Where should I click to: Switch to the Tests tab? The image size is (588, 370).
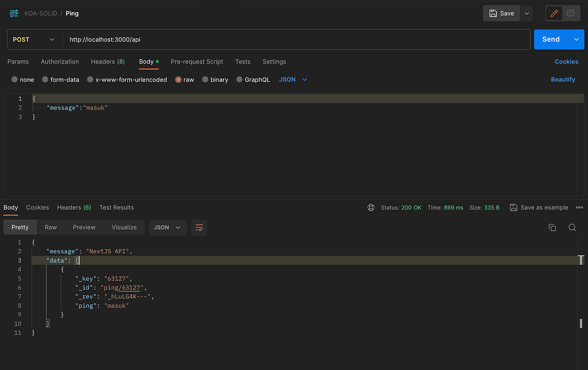pos(243,62)
